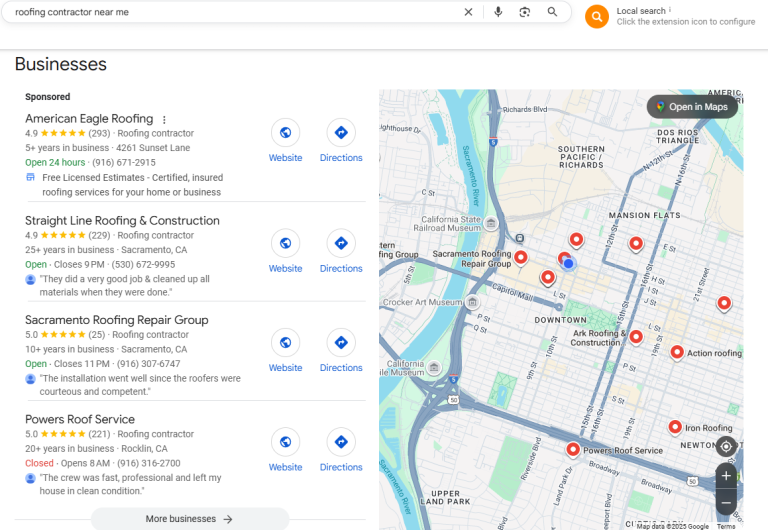Open Powers Roof Service website globe icon

(x=286, y=442)
